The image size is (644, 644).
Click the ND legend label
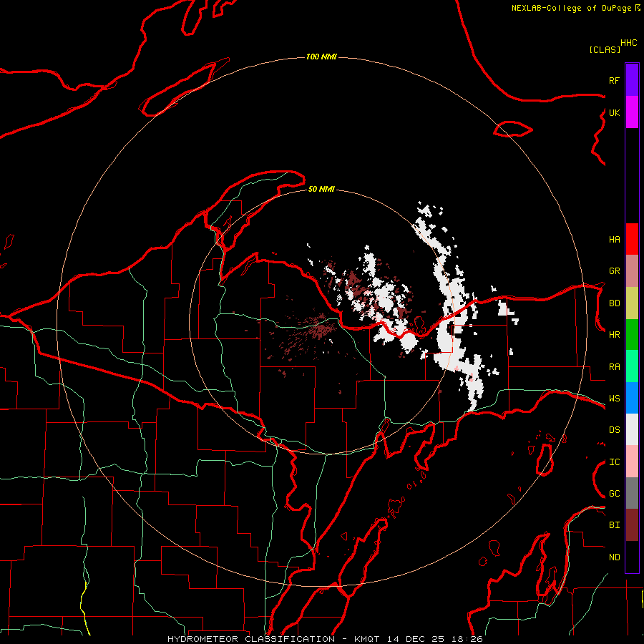click(x=614, y=557)
